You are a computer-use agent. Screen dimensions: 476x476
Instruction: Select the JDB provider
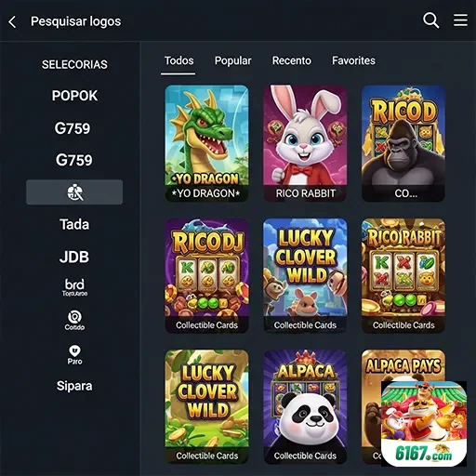pos(74,257)
